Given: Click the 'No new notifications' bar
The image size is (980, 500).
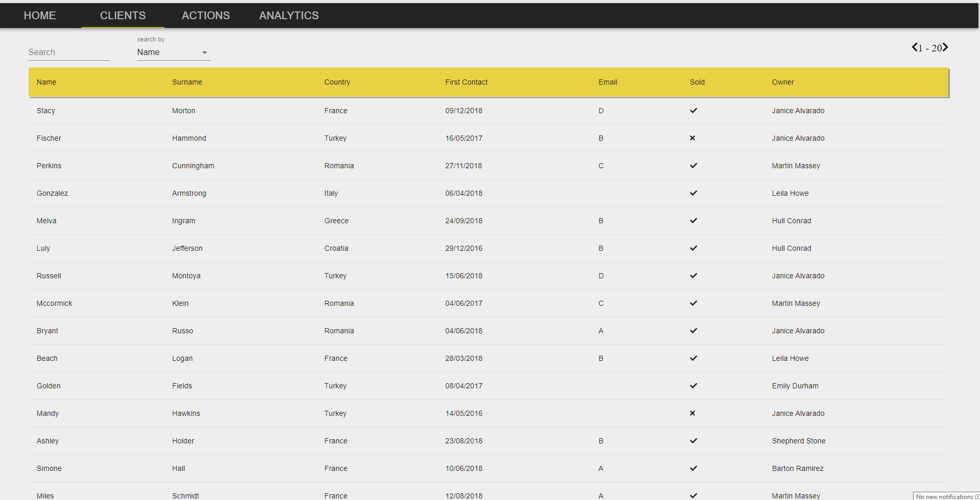Looking at the screenshot, I should tap(946, 496).
